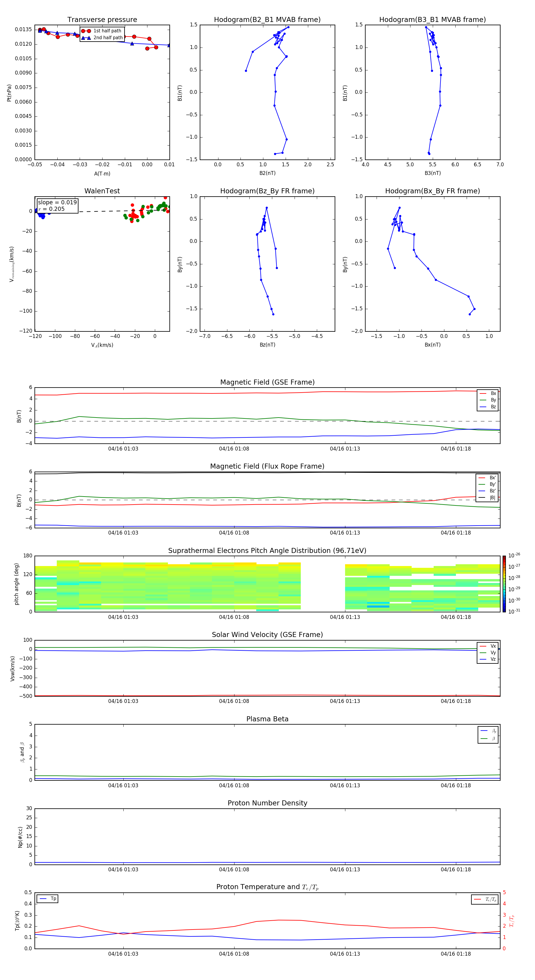Click the red 'Te/Tp' right axis label

tap(512, 921)
